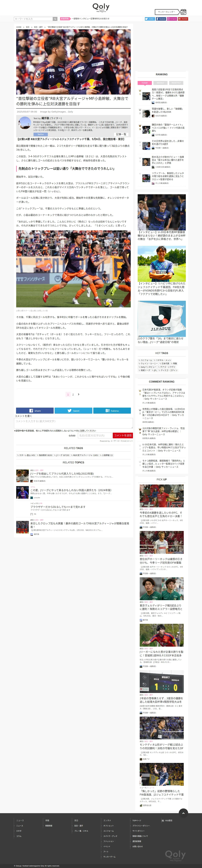202x868 pixels.
Task: Click the ユニフォーム hot tag
Action: (145, 360)
